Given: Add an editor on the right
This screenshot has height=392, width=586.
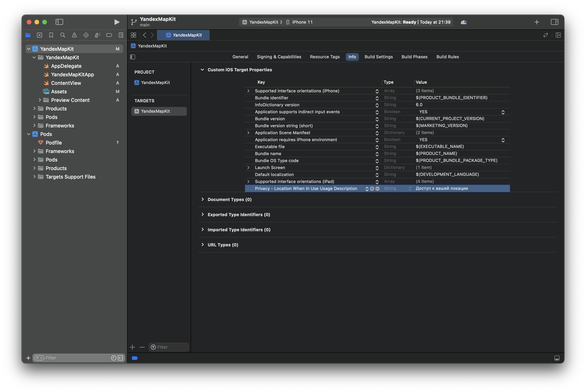Looking at the screenshot, I should coord(558,35).
